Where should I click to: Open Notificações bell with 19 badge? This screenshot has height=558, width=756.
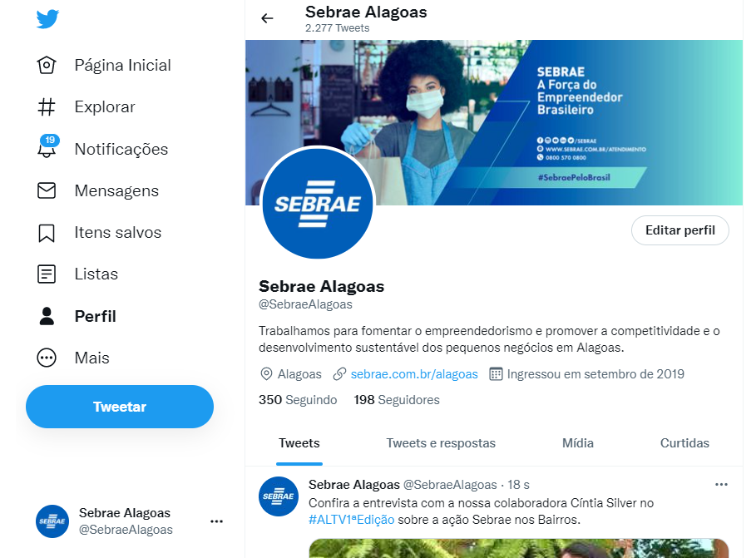[48, 146]
